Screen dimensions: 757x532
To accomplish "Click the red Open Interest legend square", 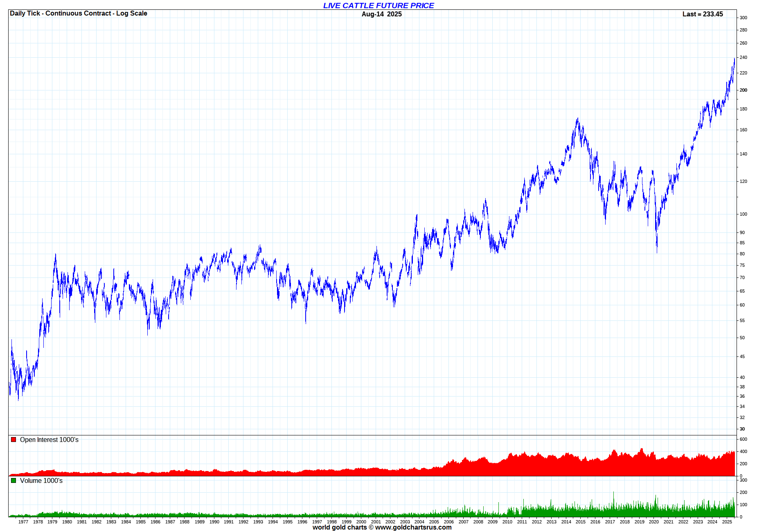I will click(x=14, y=440).
